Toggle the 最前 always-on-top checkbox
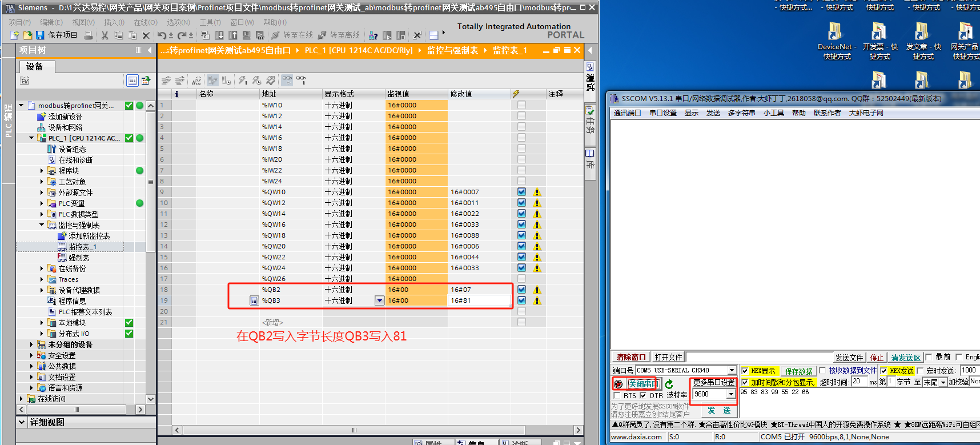980x445 pixels. click(x=928, y=357)
